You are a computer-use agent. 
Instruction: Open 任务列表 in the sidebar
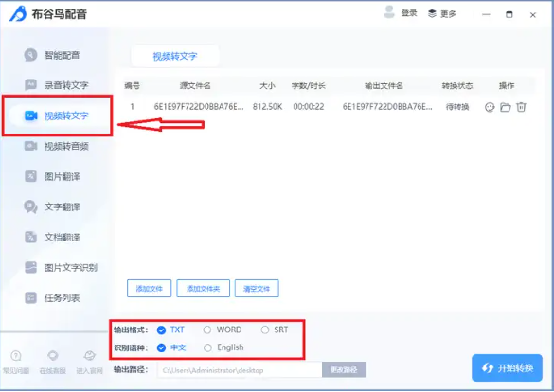click(x=52, y=297)
